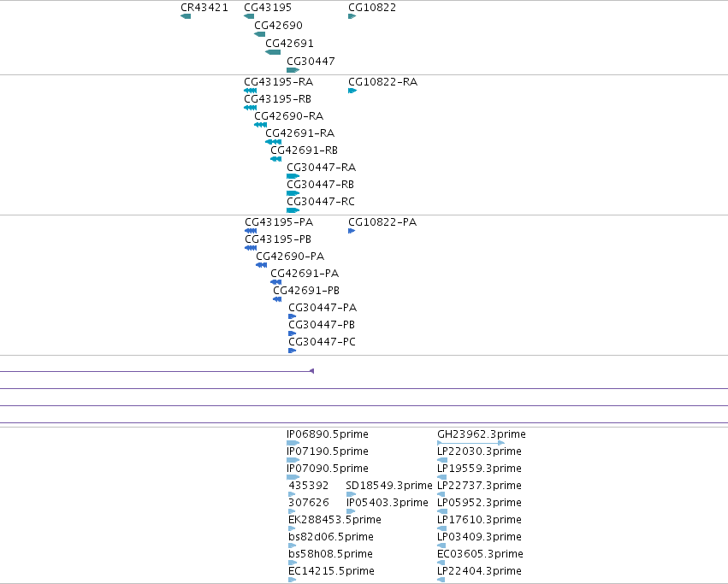Open EST LP22404.3prime

click(x=441, y=580)
